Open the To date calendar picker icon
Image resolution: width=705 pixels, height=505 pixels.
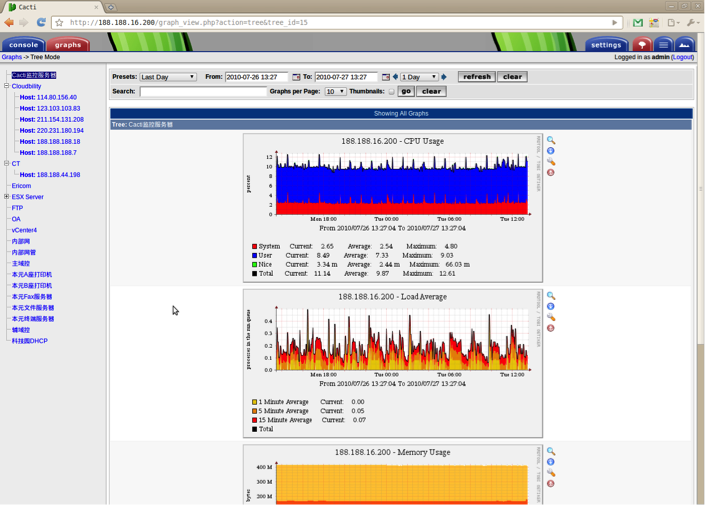pos(385,77)
